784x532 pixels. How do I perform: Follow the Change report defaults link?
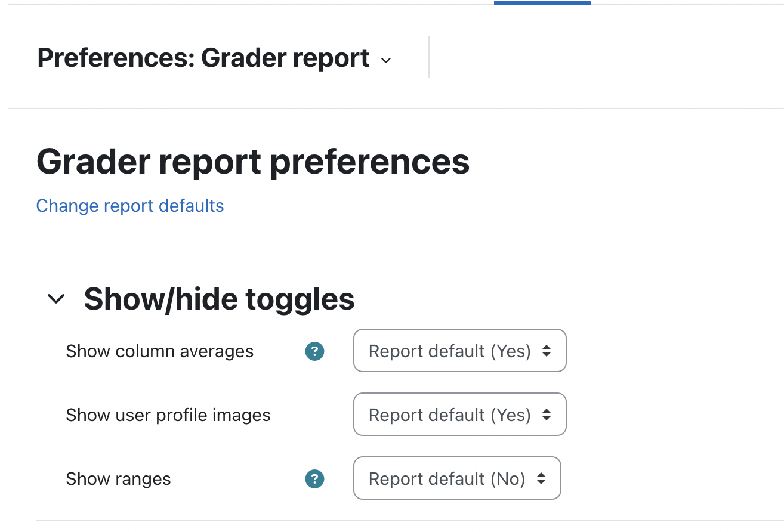130,206
